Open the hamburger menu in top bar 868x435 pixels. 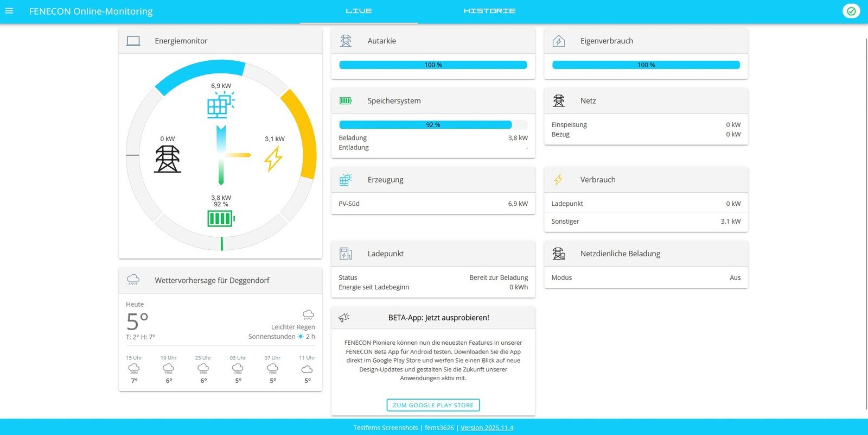9,11
